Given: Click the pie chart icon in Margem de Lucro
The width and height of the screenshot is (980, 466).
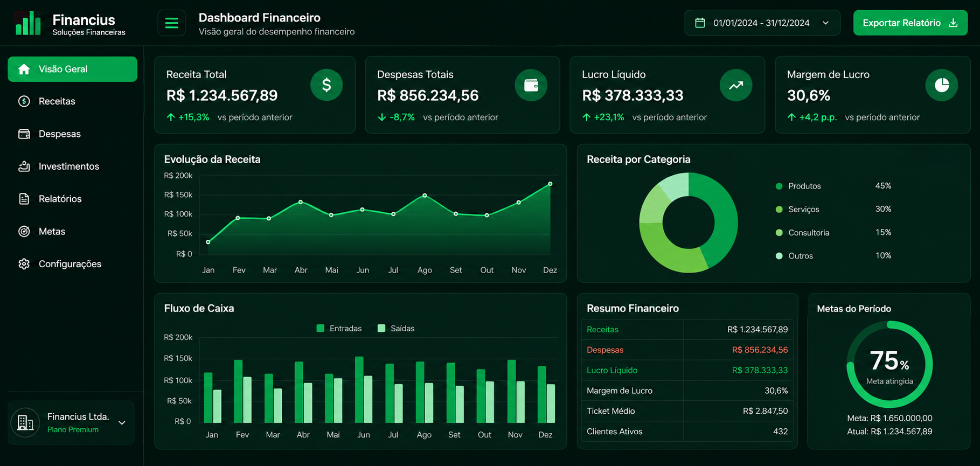Looking at the screenshot, I should [x=942, y=85].
